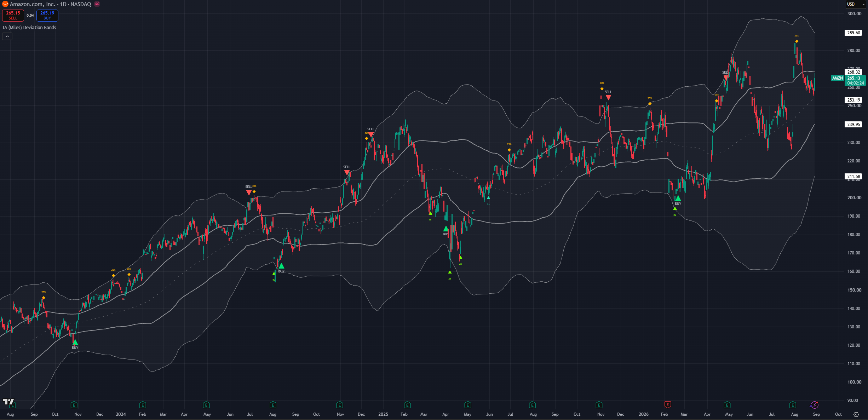Click the Amazon.com, Inc. symbol title

[33, 4]
